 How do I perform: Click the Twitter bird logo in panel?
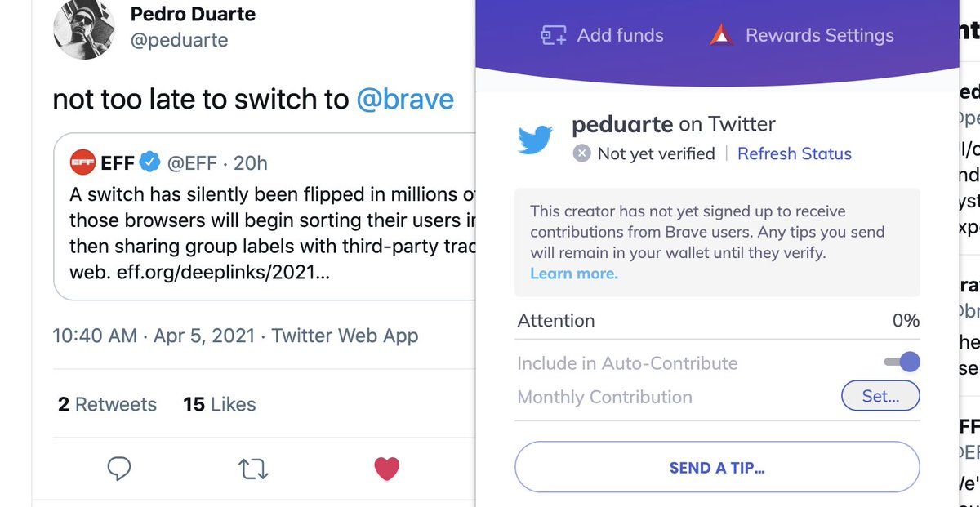[536, 139]
